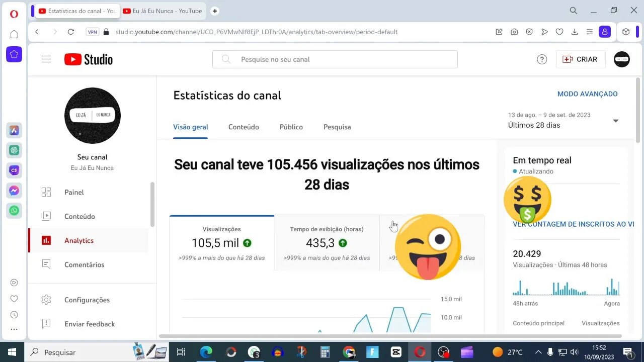Click the purple profile icon in toolbar
The height and width of the screenshot is (362, 644).
605,32
